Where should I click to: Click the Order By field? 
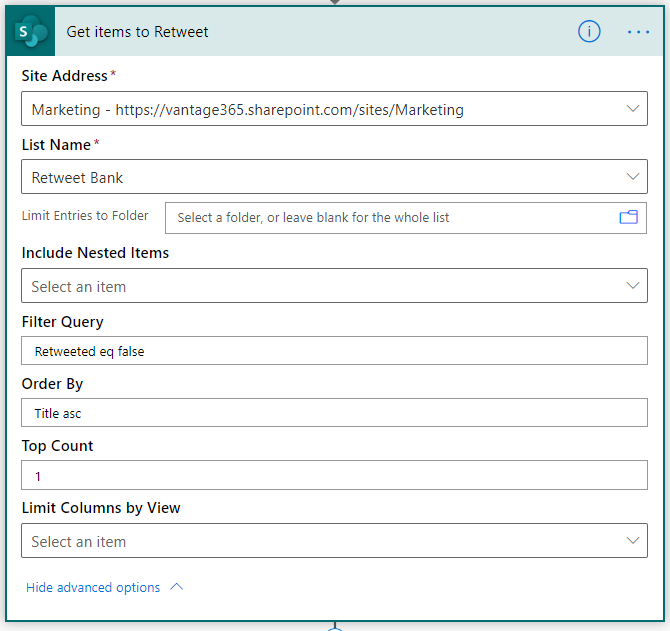coord(335,413)
